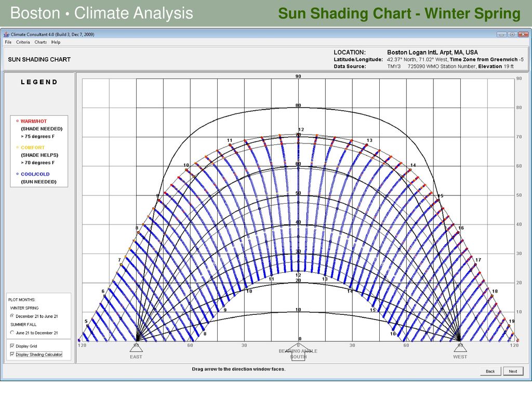This screenshot has width=532, height=399.
Task: Click the SOUTH bearing angle arrow
Action: pos(298,352)
